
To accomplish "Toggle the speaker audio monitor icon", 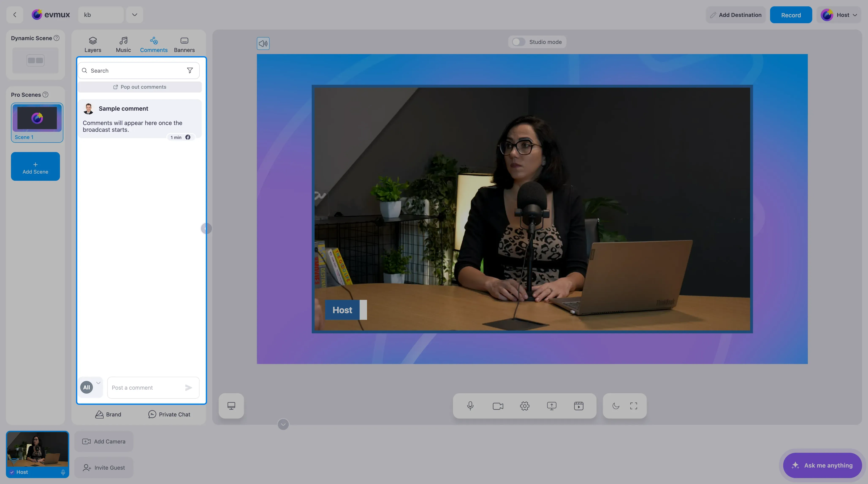I will [263, 44].
